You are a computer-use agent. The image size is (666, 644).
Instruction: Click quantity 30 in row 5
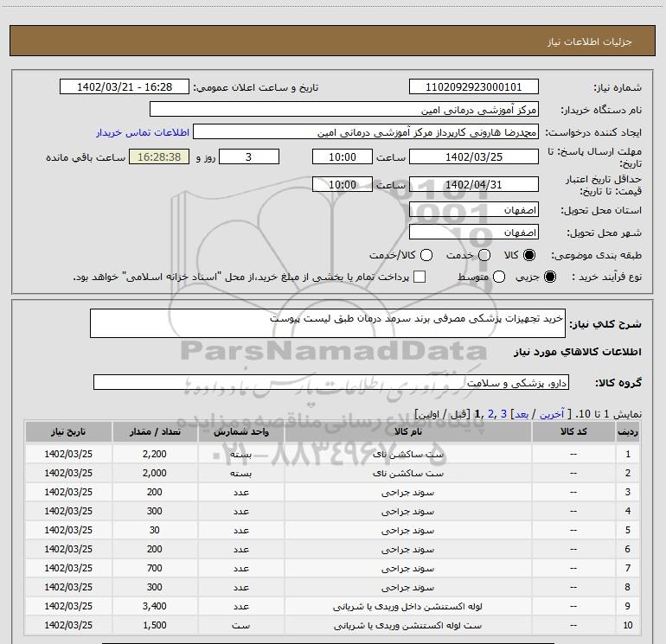coord(155,530)
